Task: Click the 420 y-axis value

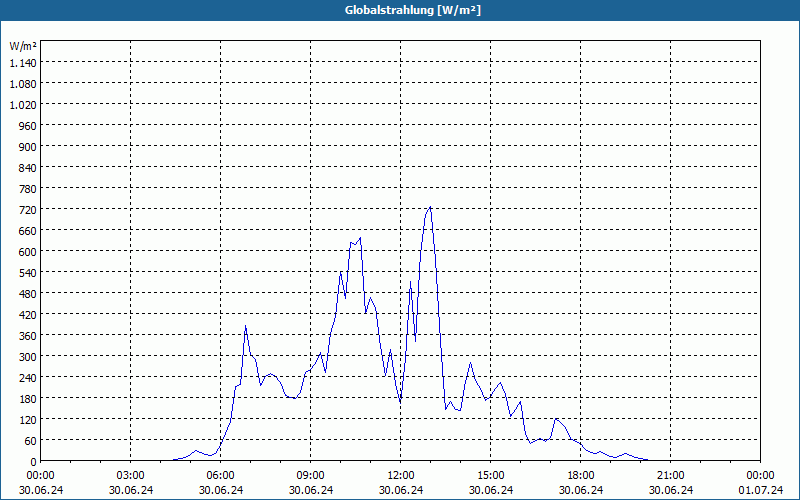Action: click(28, 315)
